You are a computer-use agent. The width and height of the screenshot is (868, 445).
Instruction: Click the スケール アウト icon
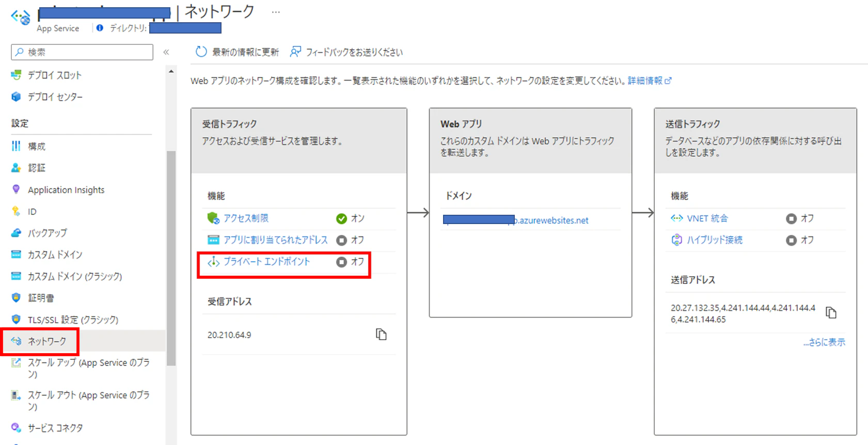[17, 395]
